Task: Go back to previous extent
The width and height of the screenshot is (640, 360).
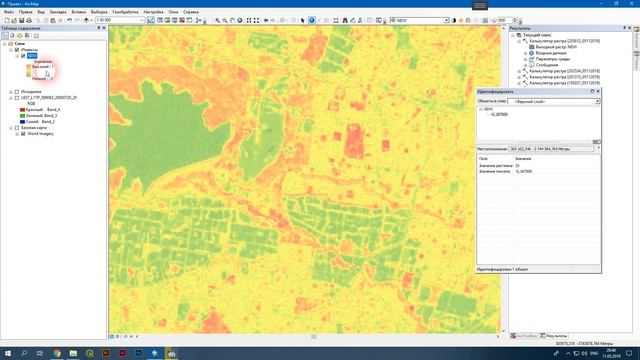Action: (266, 20)
